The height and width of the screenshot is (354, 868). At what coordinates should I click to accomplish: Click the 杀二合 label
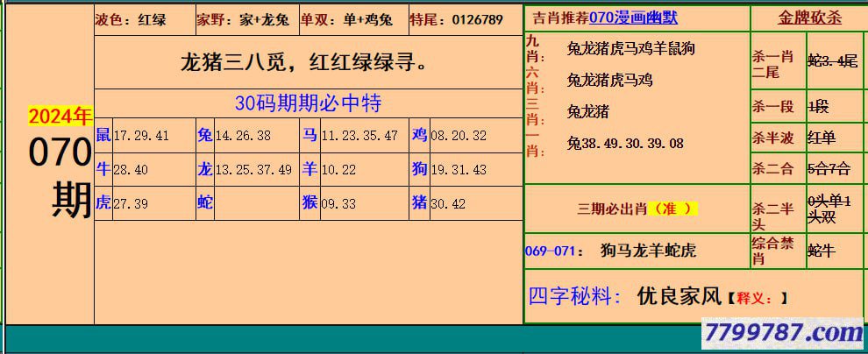point(772,169)
